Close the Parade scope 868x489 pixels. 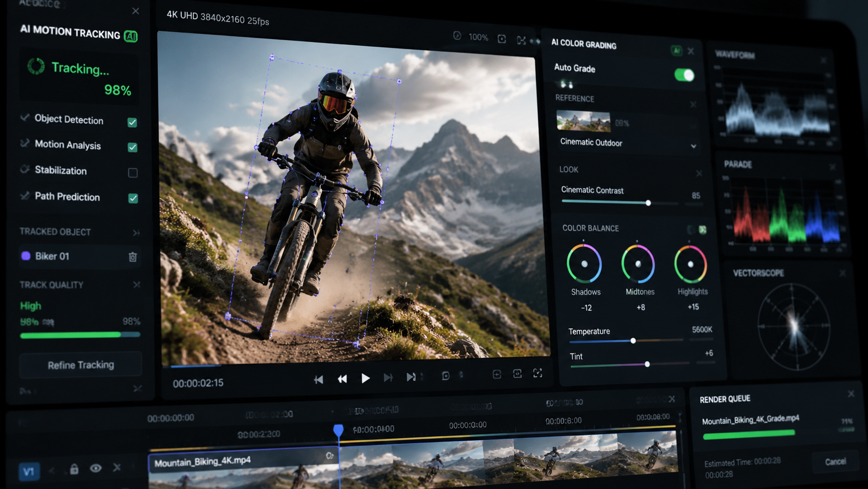(833, 167)
